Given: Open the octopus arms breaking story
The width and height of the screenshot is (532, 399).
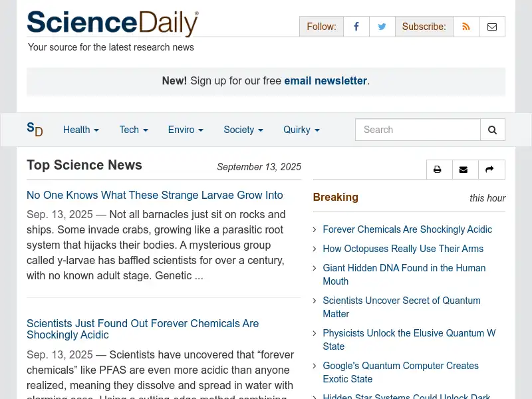Looking at the screenshot, I should [x=403, y=248].
